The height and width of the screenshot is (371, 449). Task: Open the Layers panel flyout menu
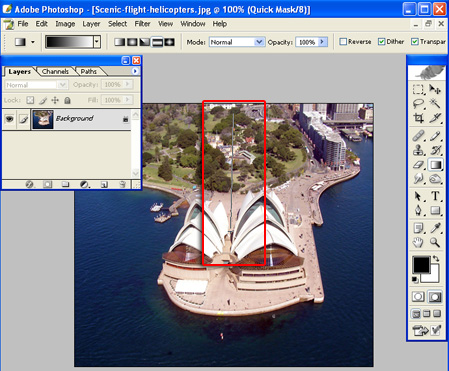click(135, 71)
